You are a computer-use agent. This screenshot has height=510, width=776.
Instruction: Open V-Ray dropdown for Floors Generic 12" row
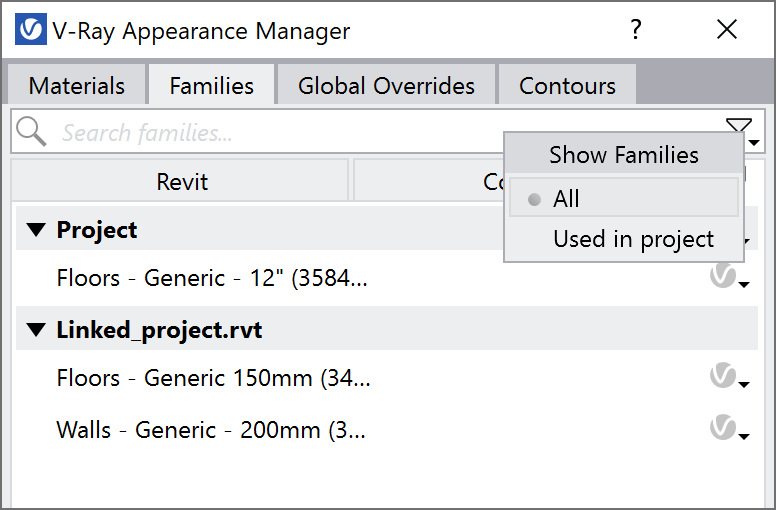(x=729, y=277)
